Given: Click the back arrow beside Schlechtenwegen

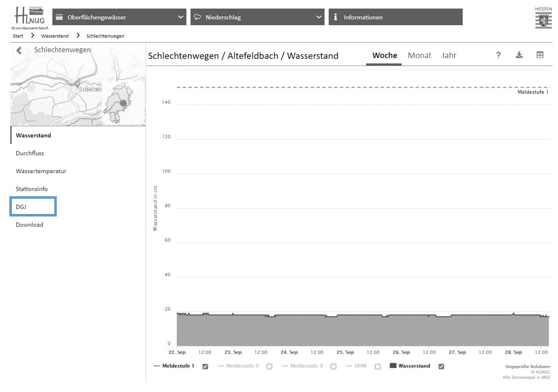Looking at the screenshot, I should tap(19, 50).
